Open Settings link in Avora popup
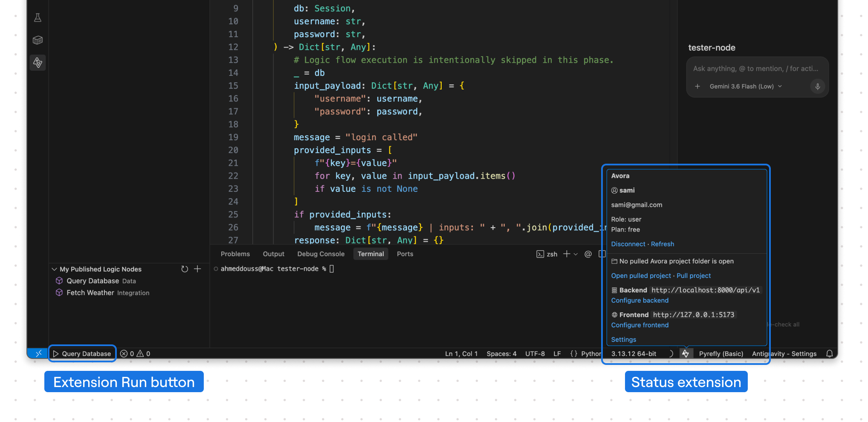The width and height of the screenshot is (868, 422). 624,340
